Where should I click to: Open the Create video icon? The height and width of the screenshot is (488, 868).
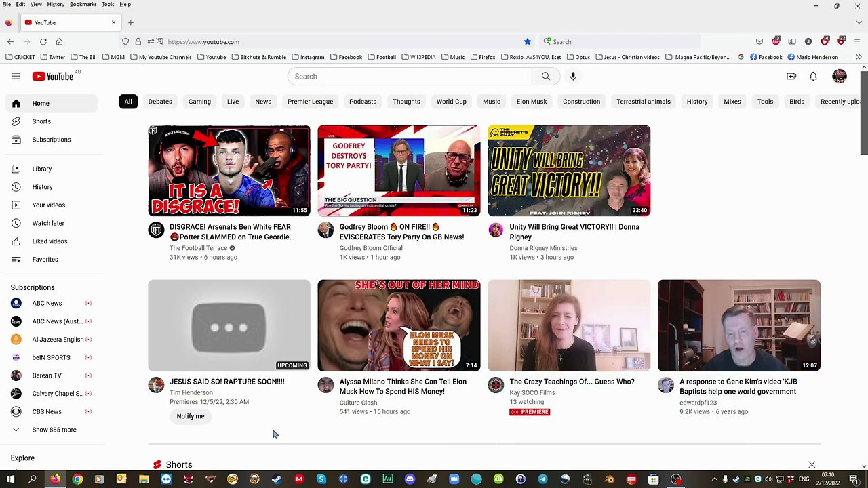(791, 77)
